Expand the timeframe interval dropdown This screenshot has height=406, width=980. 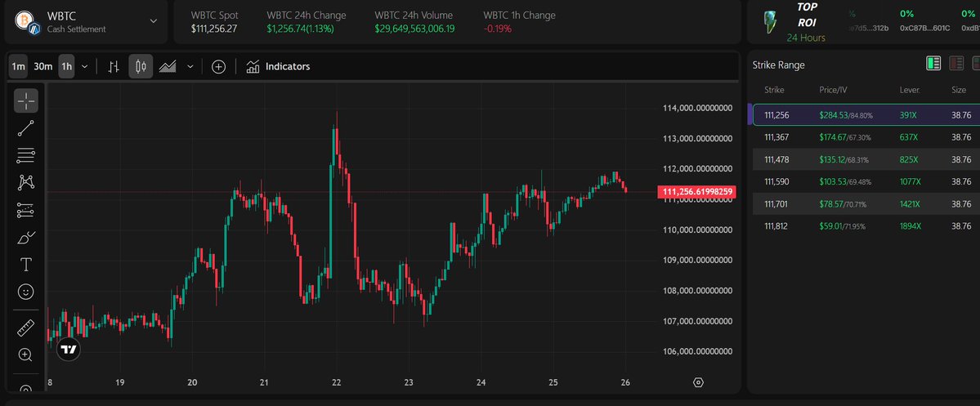[85, 67]
